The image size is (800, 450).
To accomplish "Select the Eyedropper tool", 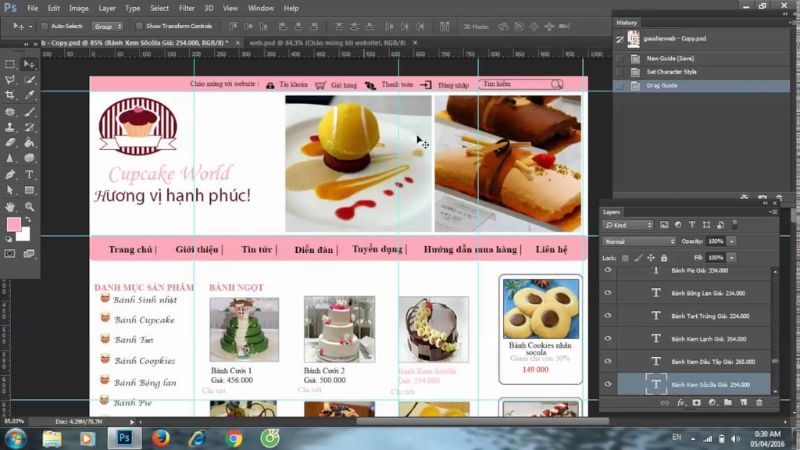I will [x=29, y=95].
